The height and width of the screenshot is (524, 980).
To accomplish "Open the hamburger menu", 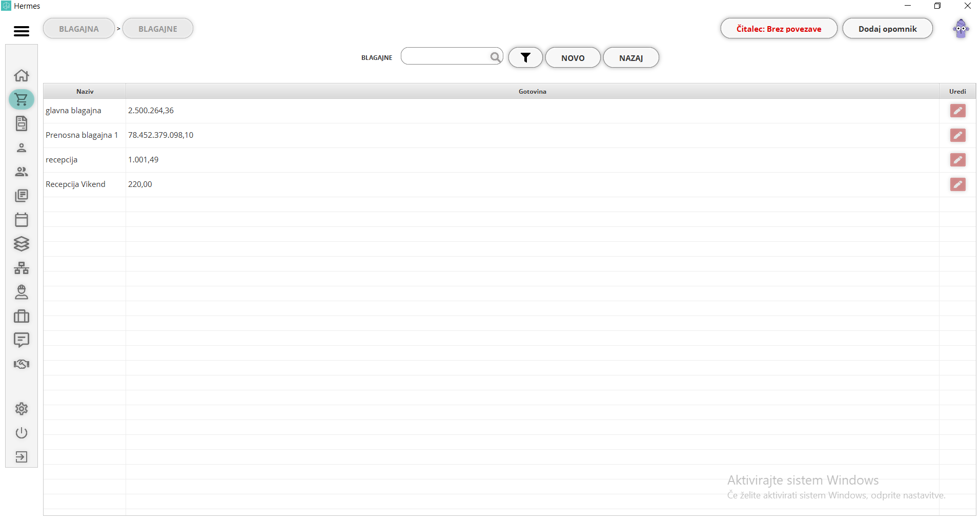I will click(22, 31).
